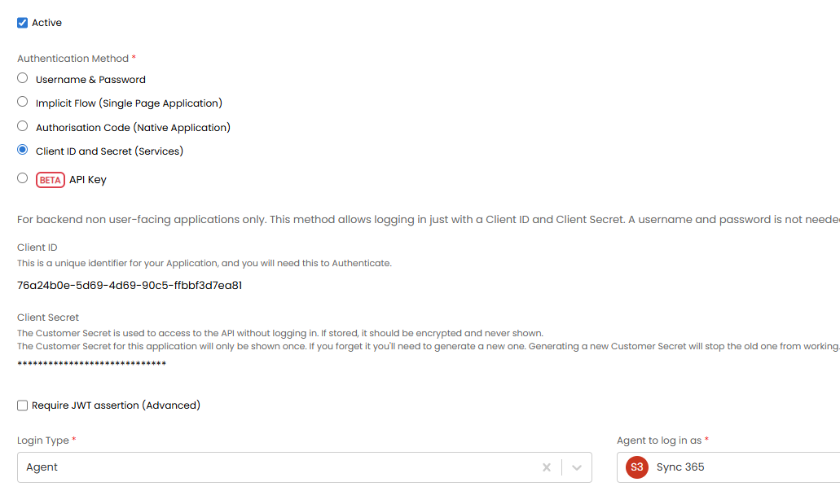Expand the Login Type dropdown arrow

[577, 467]
